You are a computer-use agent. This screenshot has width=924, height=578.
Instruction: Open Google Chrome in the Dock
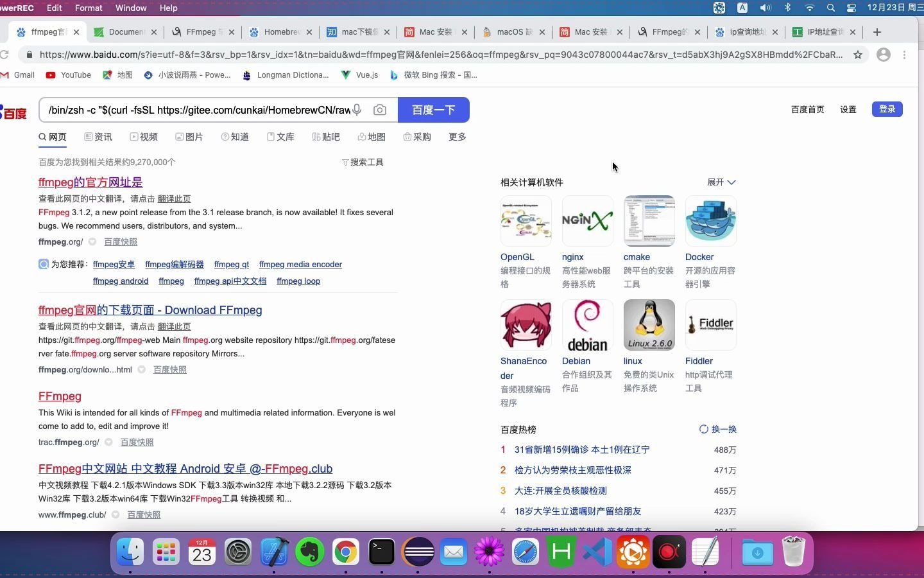point(346,552)
